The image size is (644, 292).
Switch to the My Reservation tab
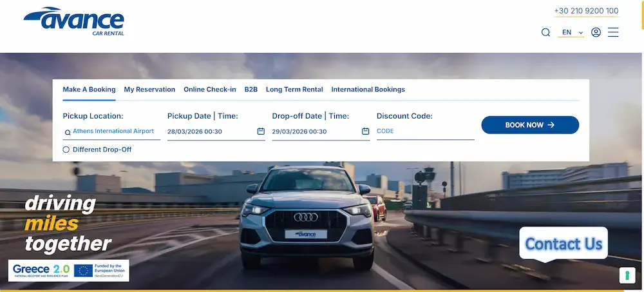149,89
